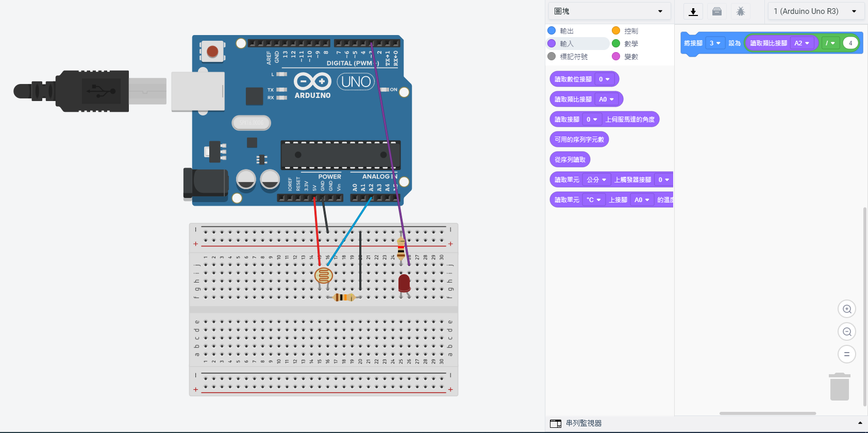Image resolution: width=868 pixels, height=433 pixels.
Task: Click the debugger bug icon
Action: [x=741, y=11]
